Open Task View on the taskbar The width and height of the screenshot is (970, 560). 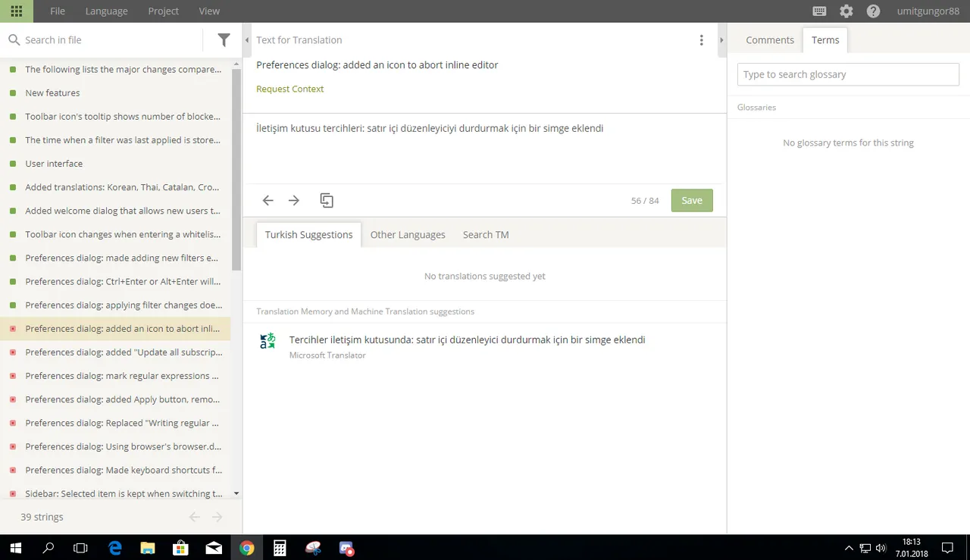(80, 548)
